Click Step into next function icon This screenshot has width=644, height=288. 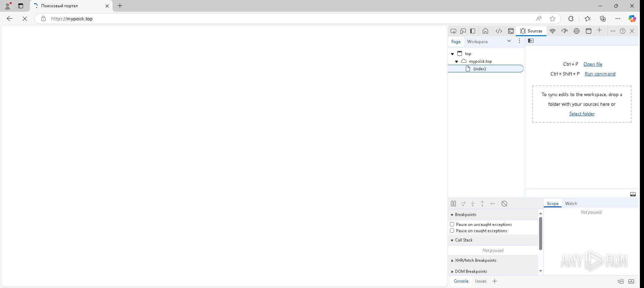pyautogui.click(x=473, y=204)
